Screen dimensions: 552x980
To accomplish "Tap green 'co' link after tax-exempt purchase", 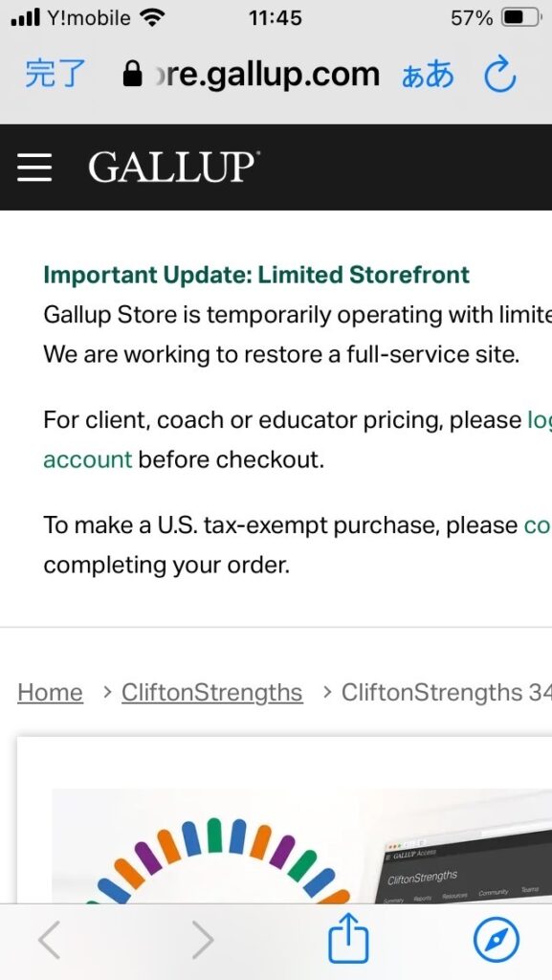I will 537,525.
